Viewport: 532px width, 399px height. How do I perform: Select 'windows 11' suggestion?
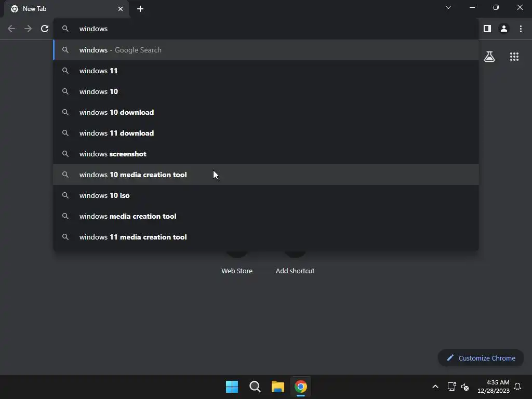pos(266,71)
